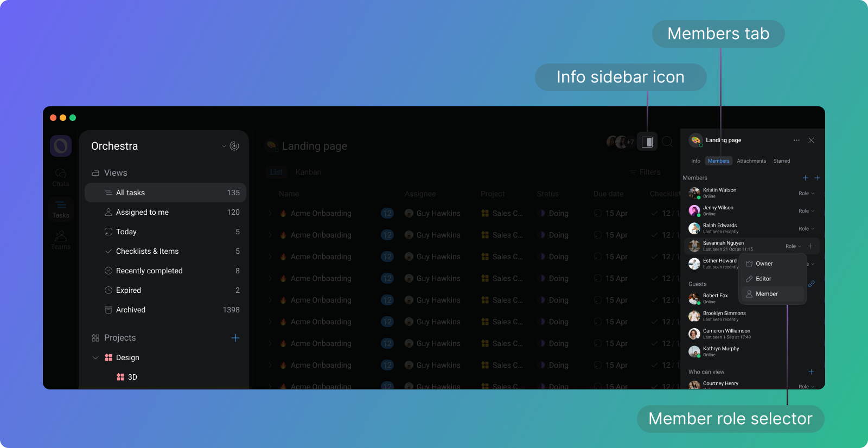Image resolution: width=868 pixels, height=448 pixels.
Task: Choose Owner in the role menu
Action: 764,264
